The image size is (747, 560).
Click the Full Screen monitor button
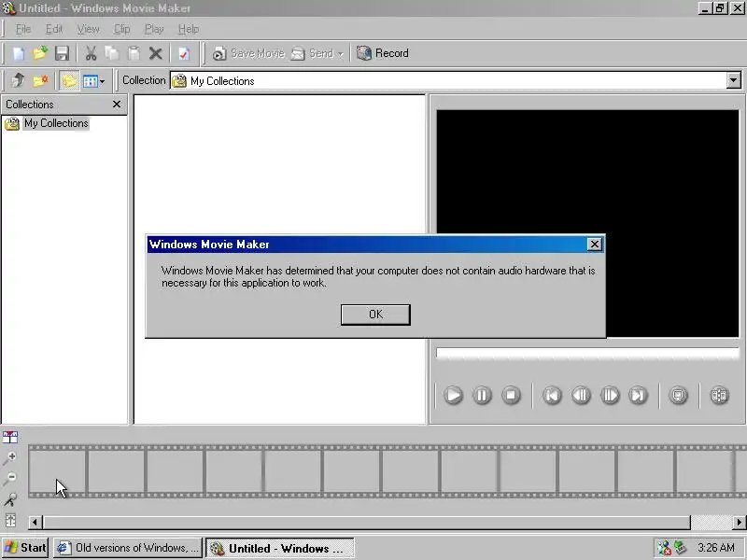click(679, 395)
